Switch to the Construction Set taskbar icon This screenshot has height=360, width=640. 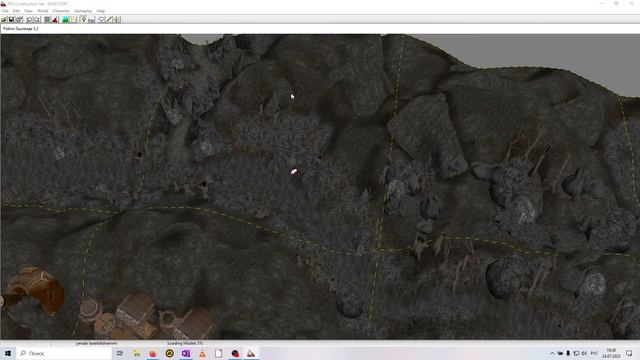click(x=251, y=353)
